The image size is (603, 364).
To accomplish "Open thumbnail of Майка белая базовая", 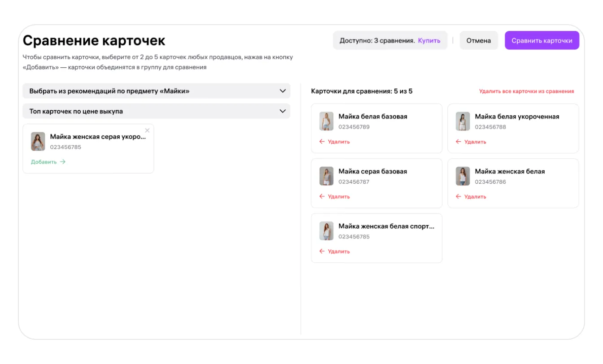I will point(326,121).
